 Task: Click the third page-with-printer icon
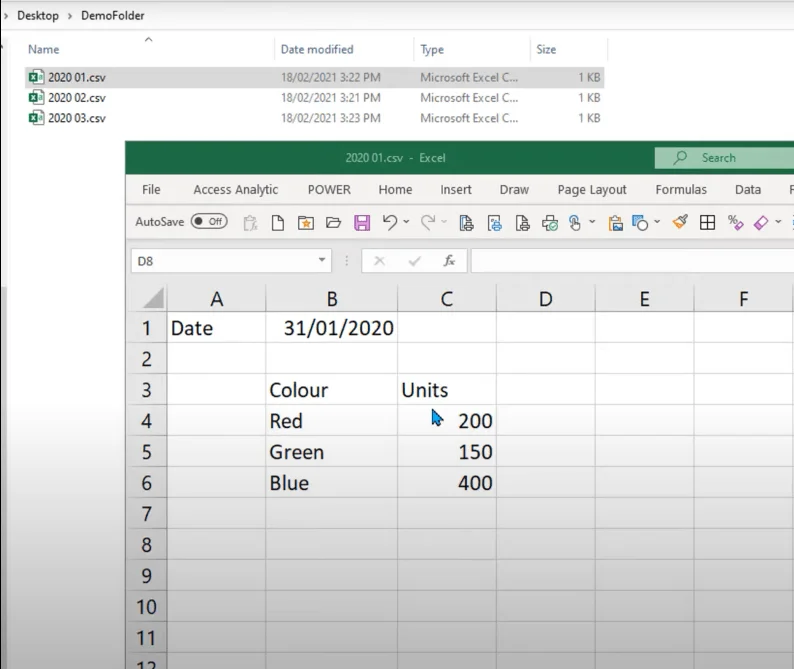point(522,222)
